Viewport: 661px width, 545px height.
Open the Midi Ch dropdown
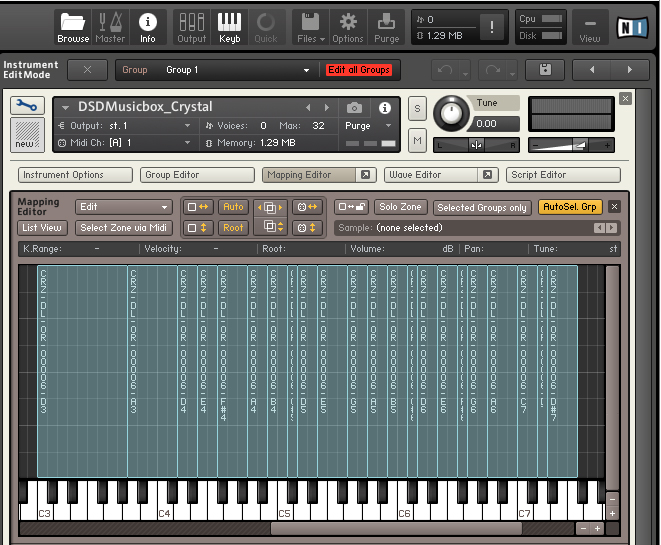pyautogui.click(x=125, y=142)
